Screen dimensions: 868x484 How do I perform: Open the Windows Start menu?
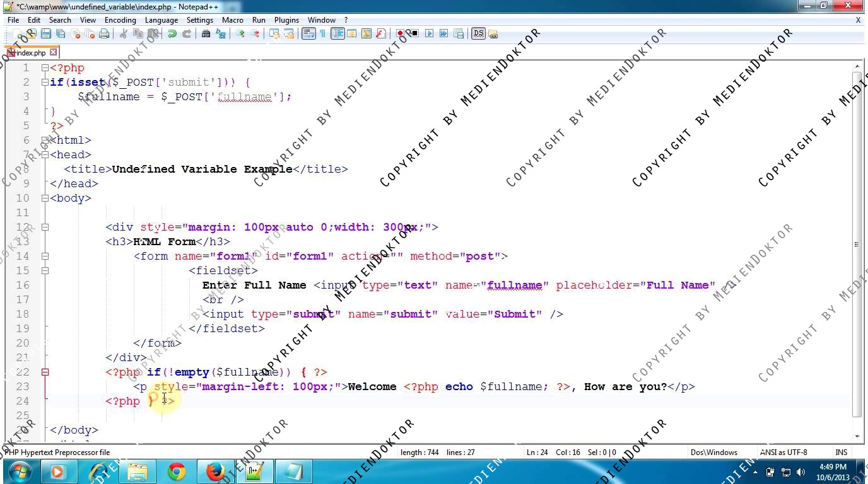point(20,471)
